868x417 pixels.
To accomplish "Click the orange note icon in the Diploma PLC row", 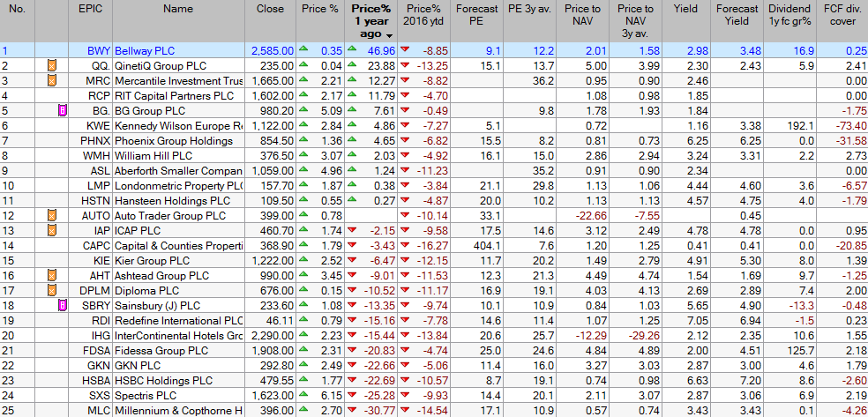I will pyautogui.click(x=51, y=290).
